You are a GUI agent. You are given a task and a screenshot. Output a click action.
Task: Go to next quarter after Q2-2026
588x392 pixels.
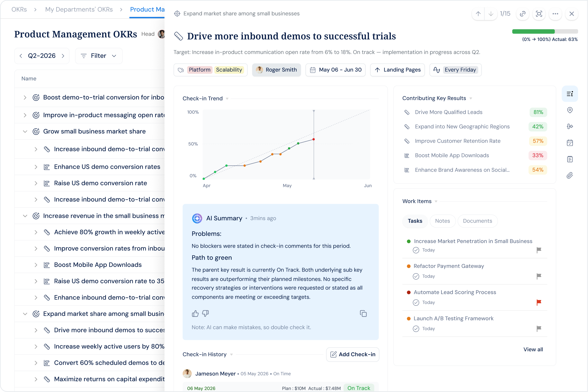(x=63, y=56)
